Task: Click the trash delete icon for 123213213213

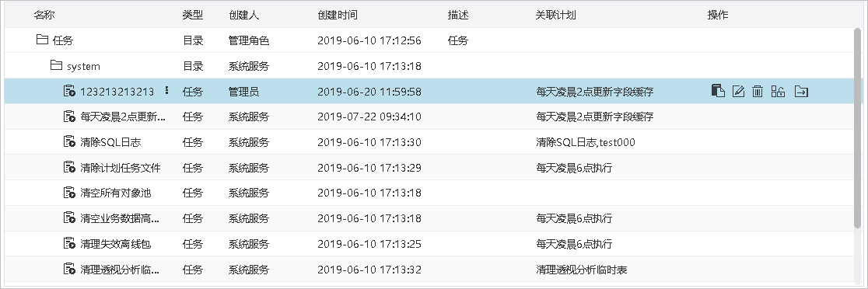Action: (x=758, y=91)
